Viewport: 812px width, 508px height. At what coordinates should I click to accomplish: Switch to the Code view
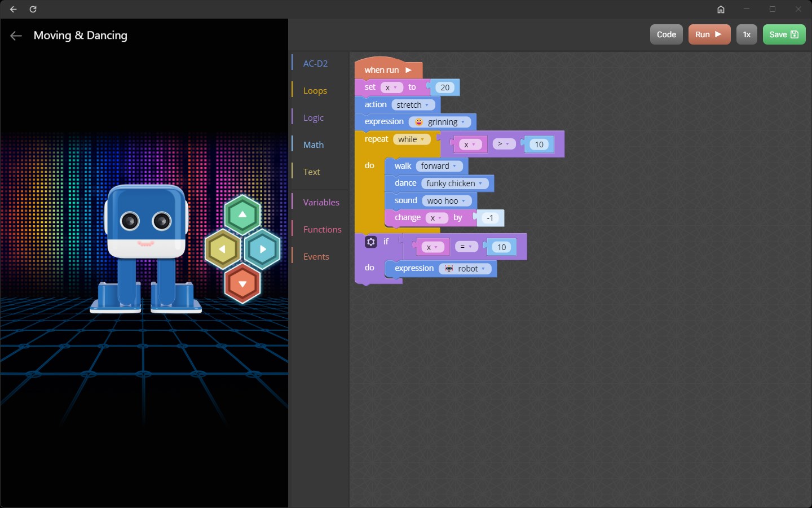(x=666, y=34)
